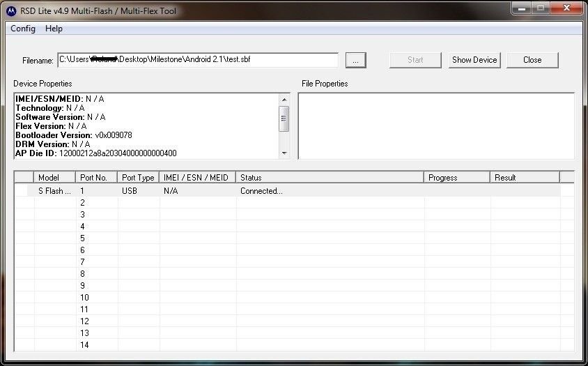Select port number 2 row
The image size is (588, 366).
294,203
